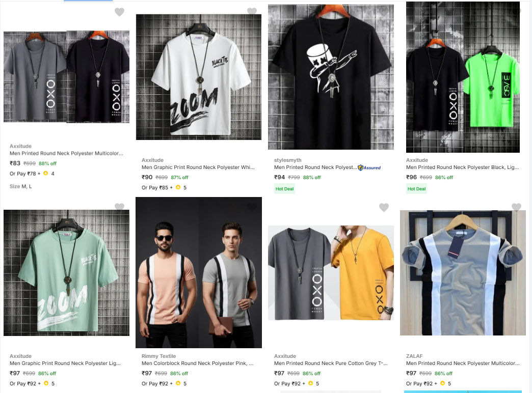Screen dimensions: 532x393
Task: Wishlist the grey and yellow OXO t-shirt pack
Action: click(x=384, y=207)
